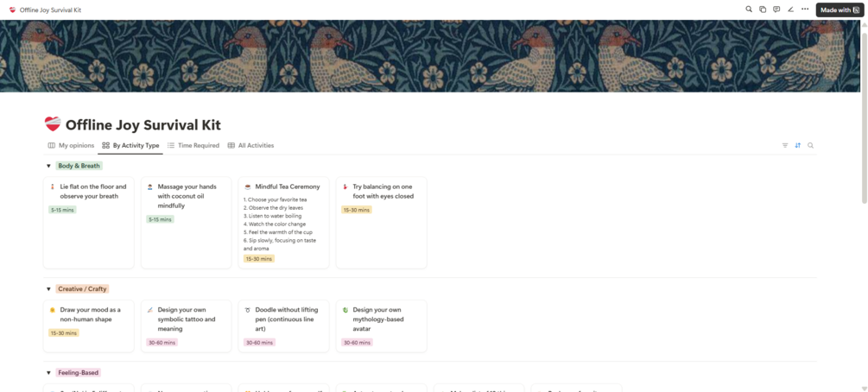The height and width of the screenshot is (392, 868).
Task: Click the Body & Breath green tag
Action: (79, 166)
